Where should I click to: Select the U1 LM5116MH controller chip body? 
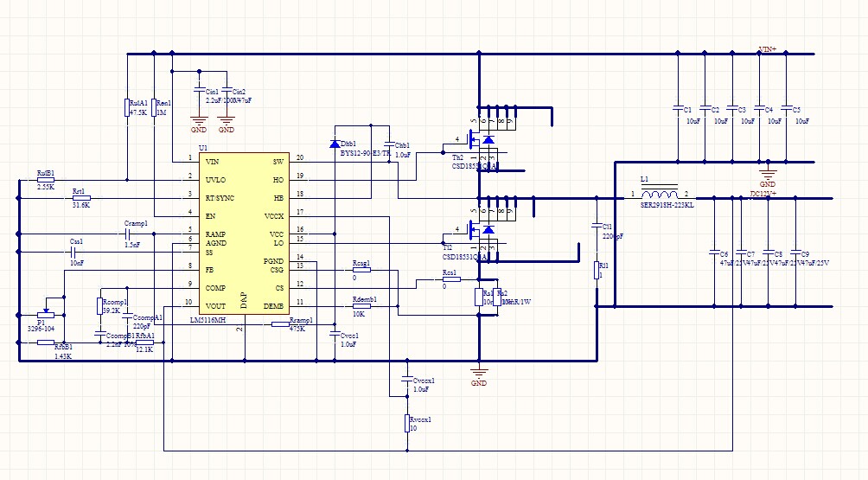244,234
